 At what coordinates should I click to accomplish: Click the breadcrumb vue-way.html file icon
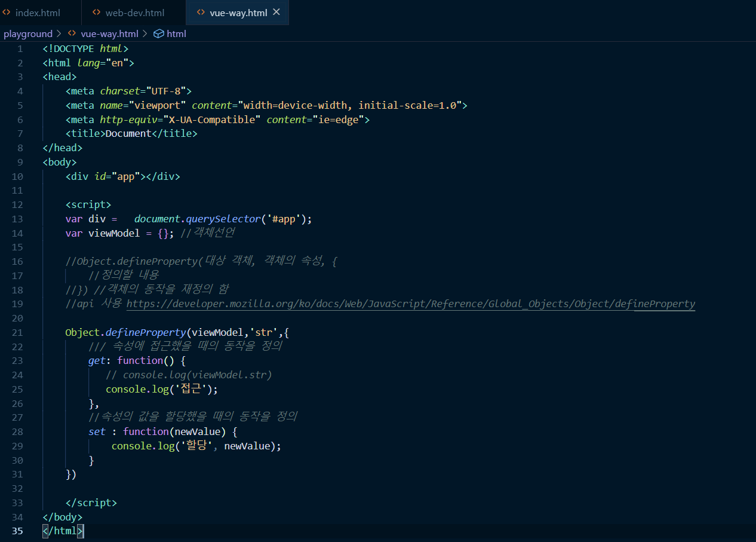click(72, 34)
